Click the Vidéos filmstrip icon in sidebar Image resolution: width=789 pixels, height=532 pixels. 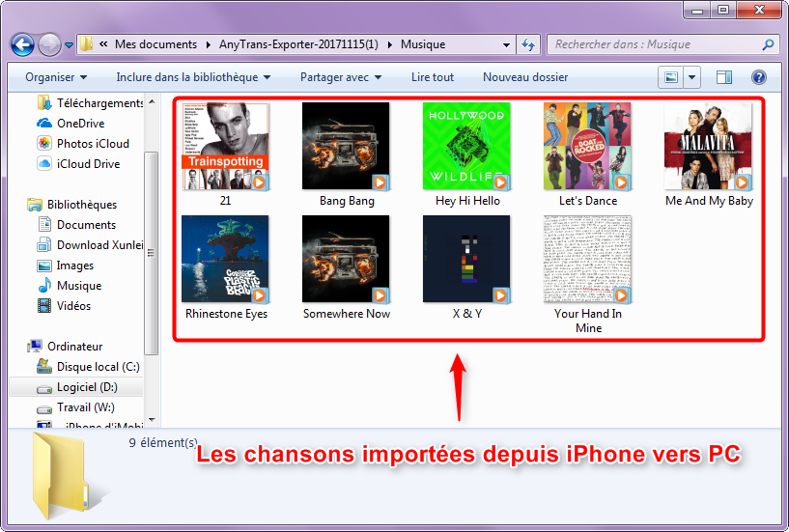pyautogui.click(x=44, y=305)
